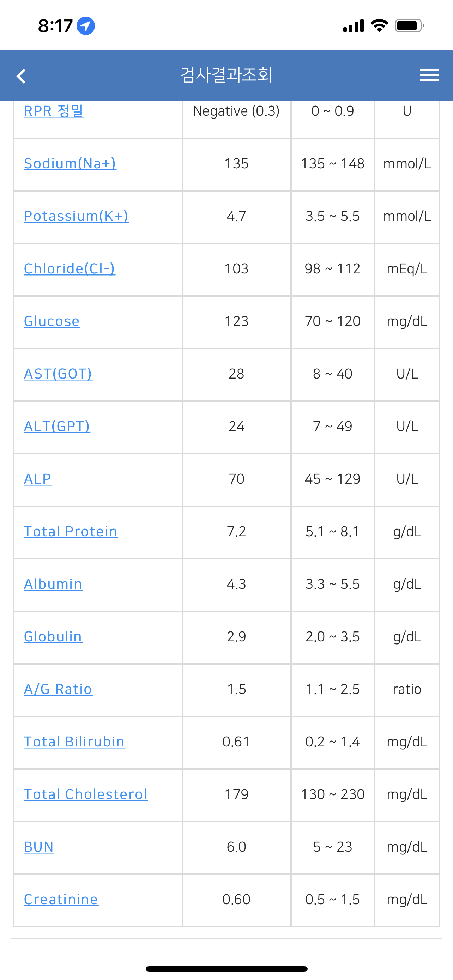Tap the Wi-Fi status icon
The width and height of the screenshot is (453, 980).
tap(379, 25)
